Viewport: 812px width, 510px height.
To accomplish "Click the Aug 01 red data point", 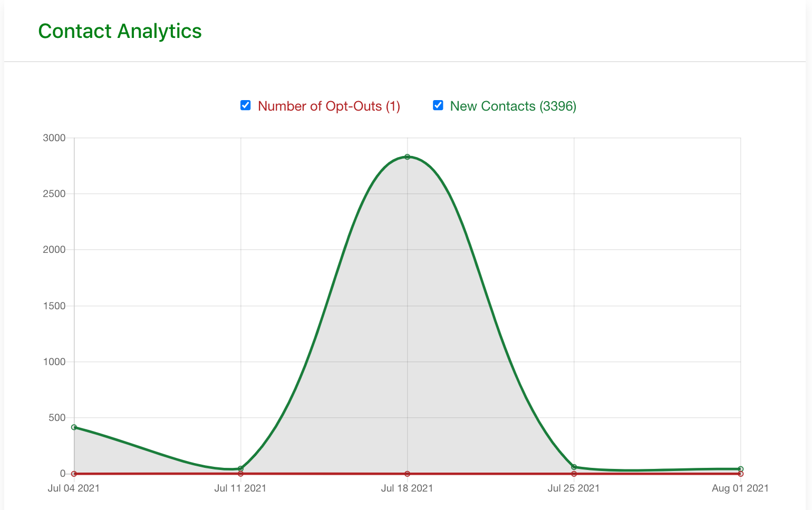I will click(740, 474).
